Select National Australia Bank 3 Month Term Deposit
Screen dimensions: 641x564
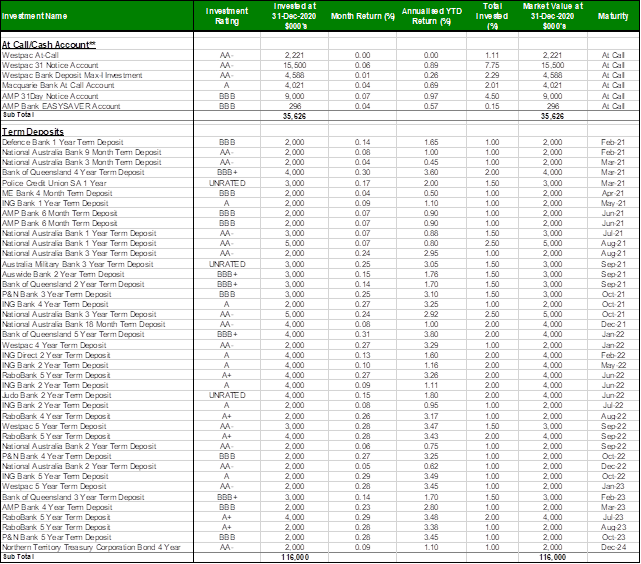[81, 162]
